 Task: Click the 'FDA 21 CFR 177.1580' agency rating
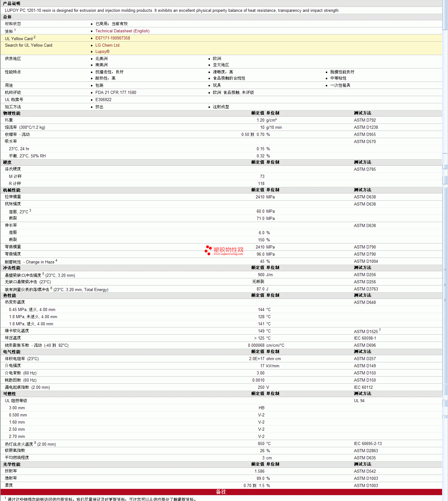116,93
